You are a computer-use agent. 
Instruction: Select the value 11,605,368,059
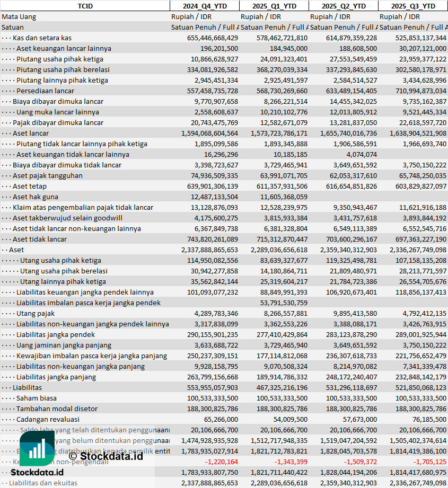pyautogui.click(x=284, y=197)
